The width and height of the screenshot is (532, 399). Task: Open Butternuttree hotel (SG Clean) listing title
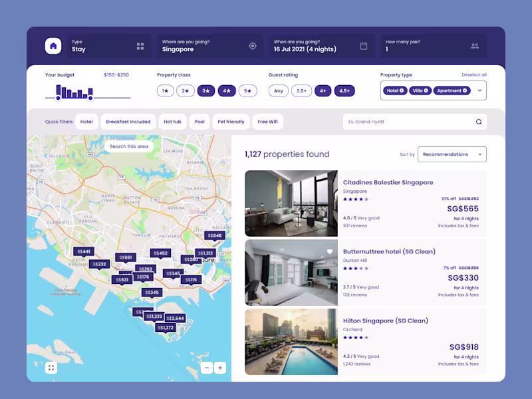(x=389, y=252)
